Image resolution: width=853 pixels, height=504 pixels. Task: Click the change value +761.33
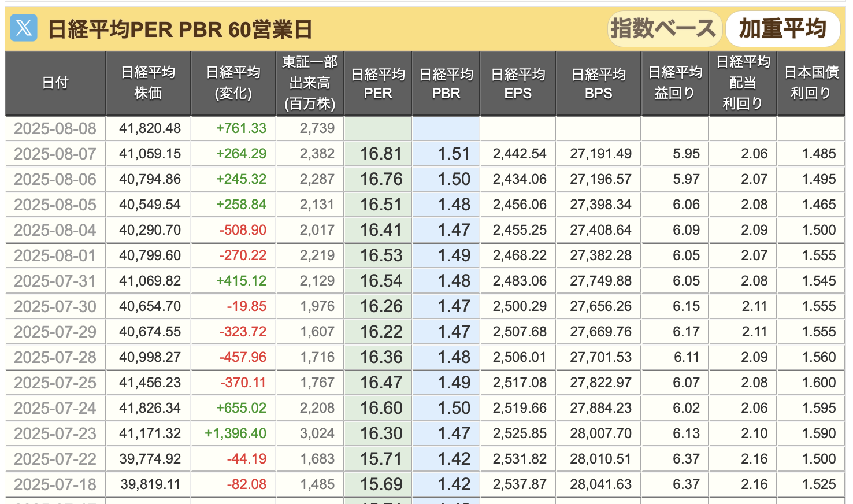242,128
